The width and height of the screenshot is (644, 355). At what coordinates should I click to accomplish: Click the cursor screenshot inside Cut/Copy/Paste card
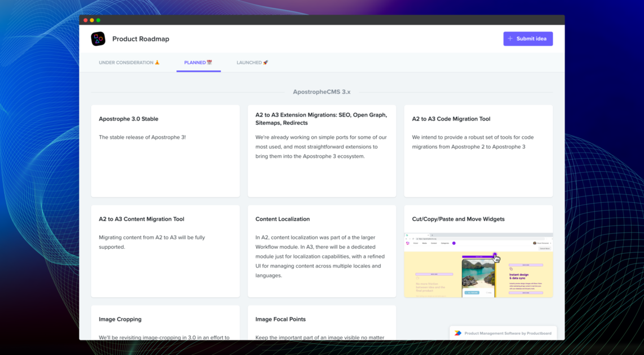coord(496,257)
